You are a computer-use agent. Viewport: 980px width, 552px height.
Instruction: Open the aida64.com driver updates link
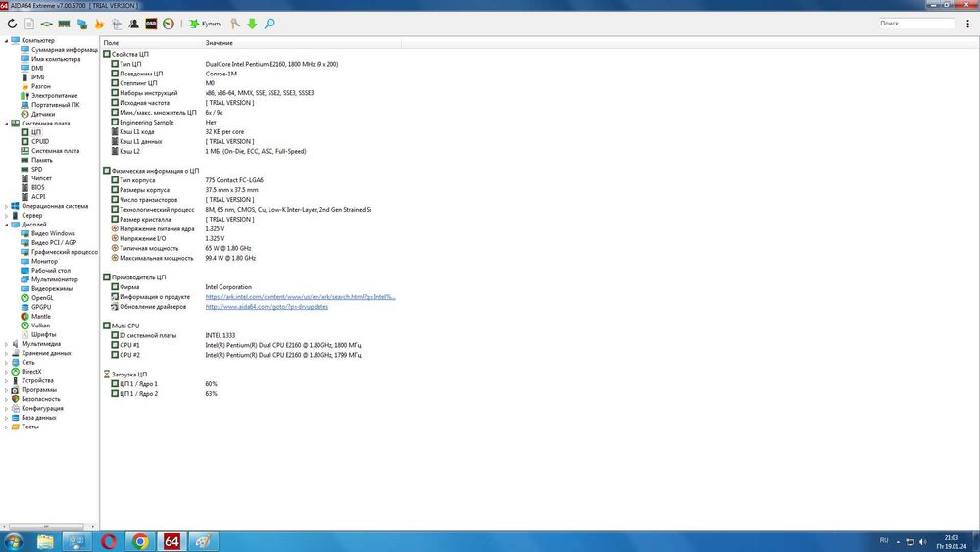(267, 306)
